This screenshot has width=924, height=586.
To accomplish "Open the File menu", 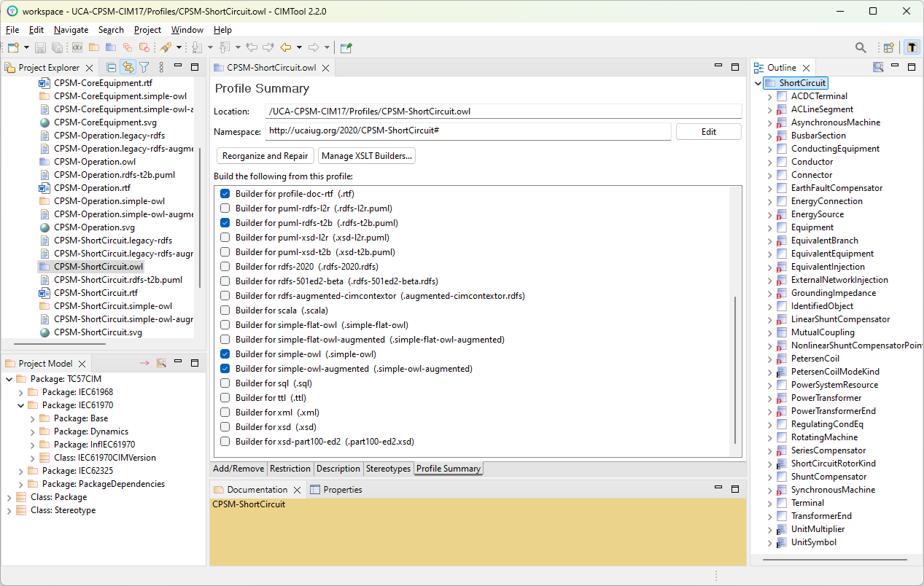I will [x=12, y=30].
